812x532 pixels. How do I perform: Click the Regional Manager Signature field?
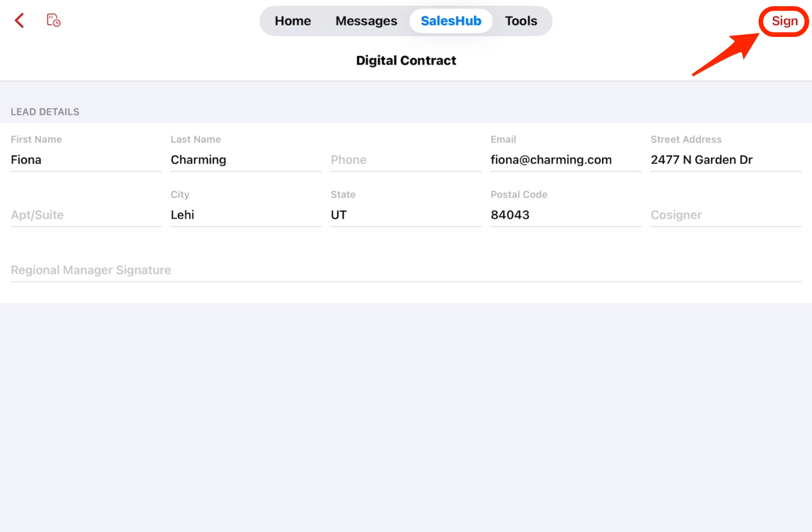pyautogui.click(x=405, y=270)
